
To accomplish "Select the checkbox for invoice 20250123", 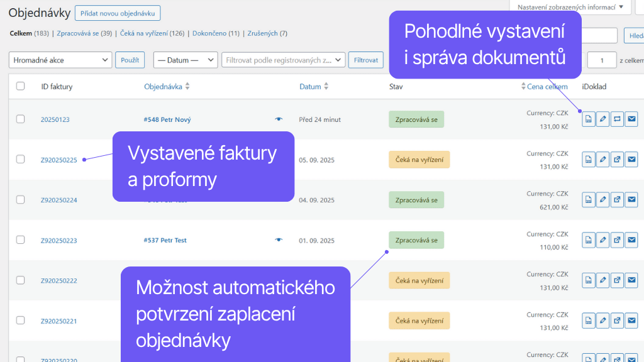I will [x=21, y=119].
